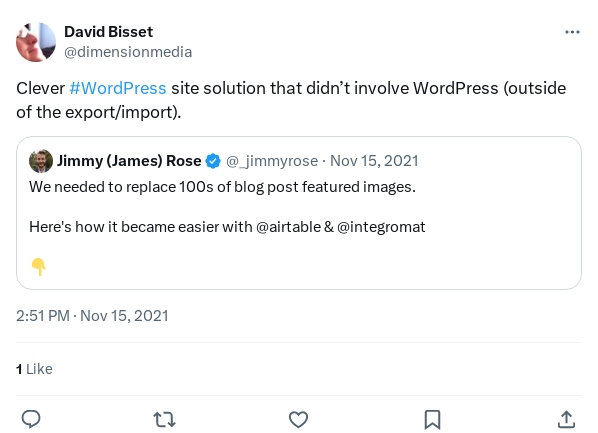The image size is (598, 433).
Task: Click the quoted tweet's Nov 15, 2021 date
Action: click(374, 161)
